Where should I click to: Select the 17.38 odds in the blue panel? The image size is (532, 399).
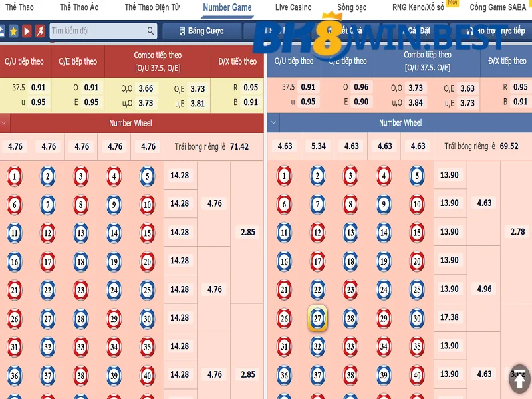tap(450, 318)
